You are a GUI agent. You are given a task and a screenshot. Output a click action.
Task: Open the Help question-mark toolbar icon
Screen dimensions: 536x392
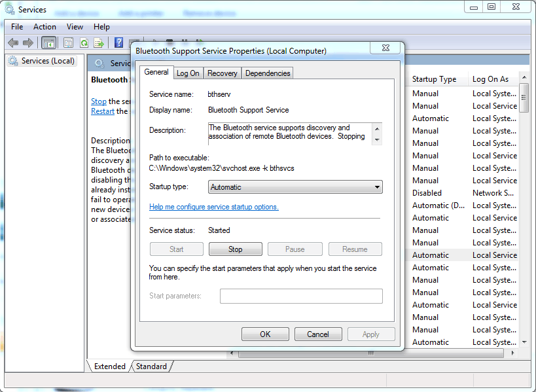[118, 43]
